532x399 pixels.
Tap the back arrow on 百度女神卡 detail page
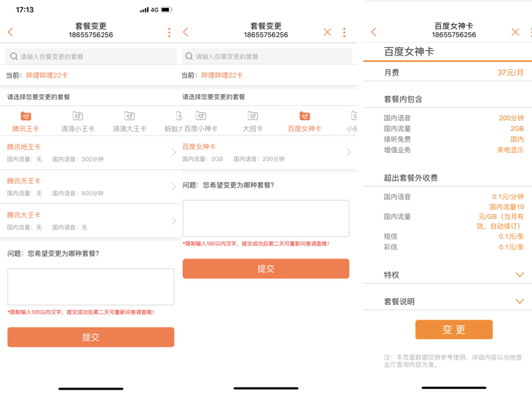pyautogui.click(x=374, y=32)
